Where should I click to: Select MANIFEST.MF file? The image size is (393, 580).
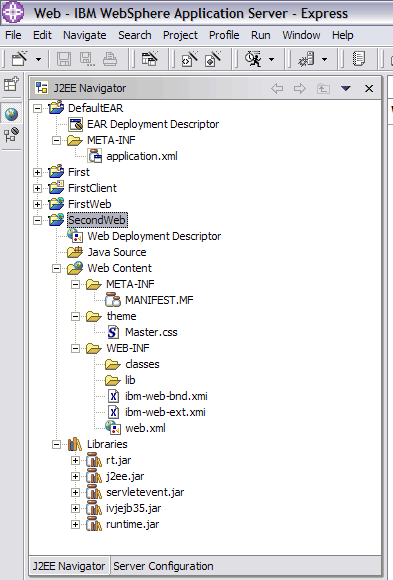[159, 300]
